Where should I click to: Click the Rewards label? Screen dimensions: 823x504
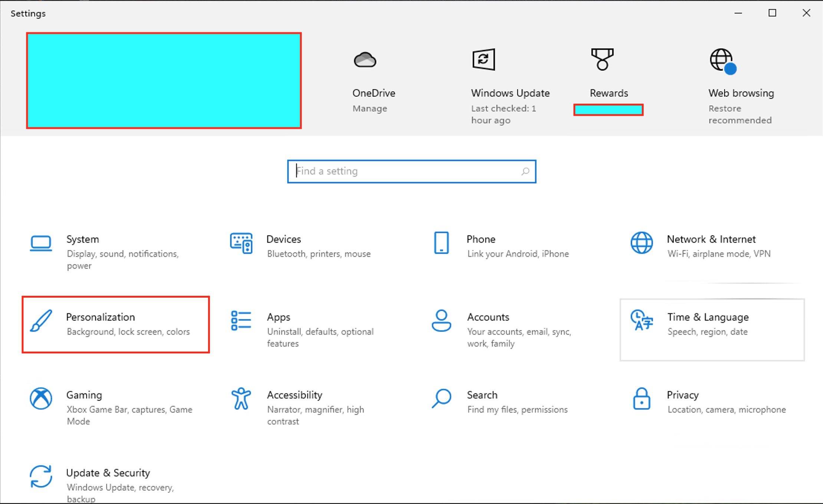coord(609,93)
